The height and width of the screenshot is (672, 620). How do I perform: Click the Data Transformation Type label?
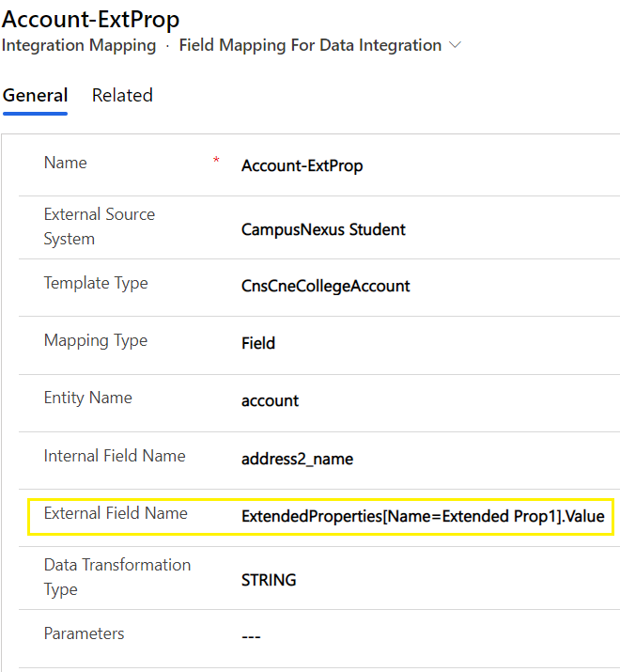pos(116,577)
